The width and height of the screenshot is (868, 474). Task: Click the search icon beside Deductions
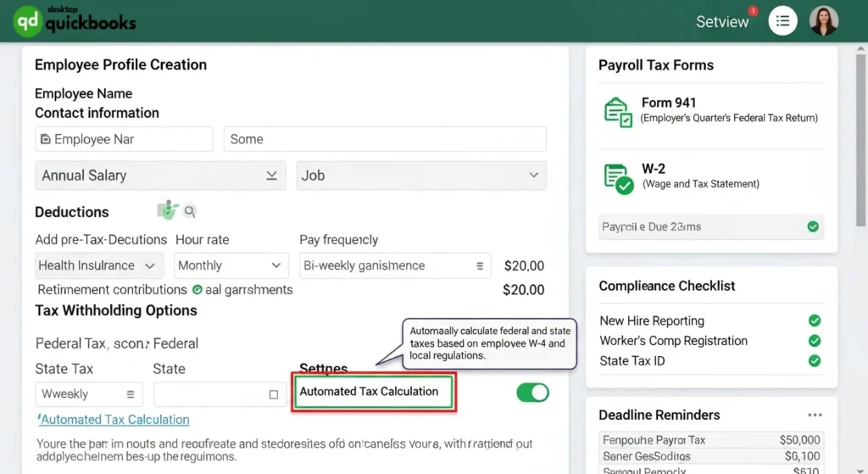[x=190, y=211]
